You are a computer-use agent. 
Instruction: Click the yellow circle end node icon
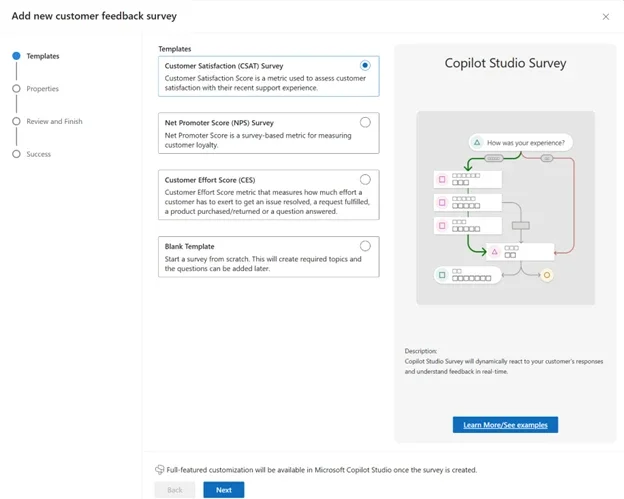[546, 275]
